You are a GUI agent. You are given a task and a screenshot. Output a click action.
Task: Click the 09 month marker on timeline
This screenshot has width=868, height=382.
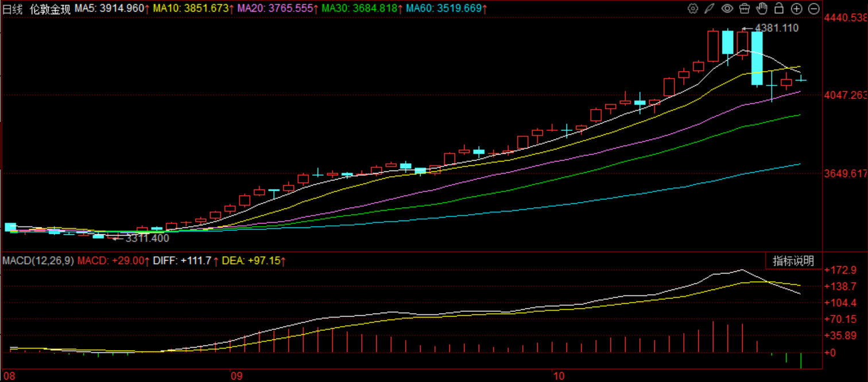tap(236, 376)
